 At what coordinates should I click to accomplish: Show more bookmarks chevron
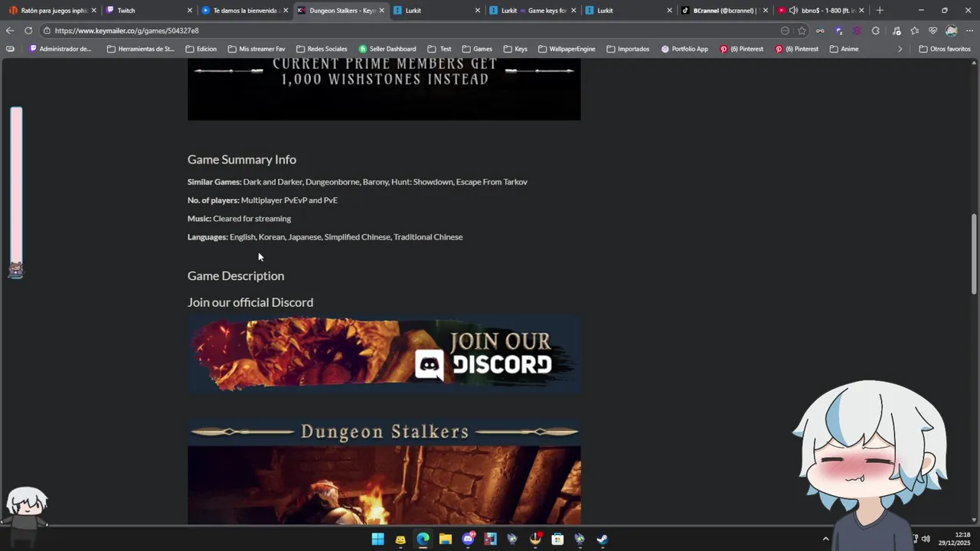pos(900,49)
